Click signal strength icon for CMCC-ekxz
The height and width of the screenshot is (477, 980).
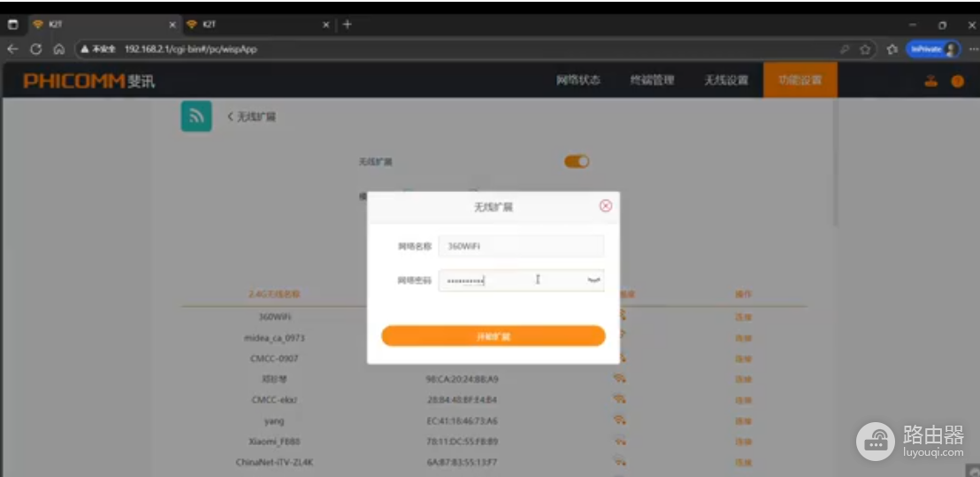coord(619,399)
